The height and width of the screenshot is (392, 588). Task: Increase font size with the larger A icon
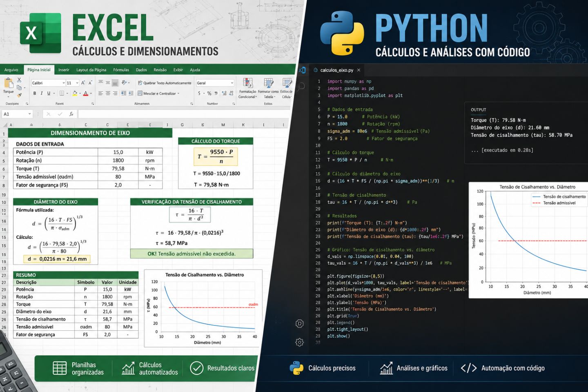[83, 83]
